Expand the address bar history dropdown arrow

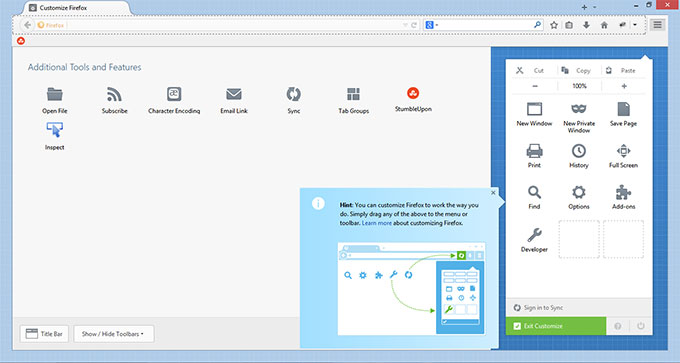click(405, 25)
